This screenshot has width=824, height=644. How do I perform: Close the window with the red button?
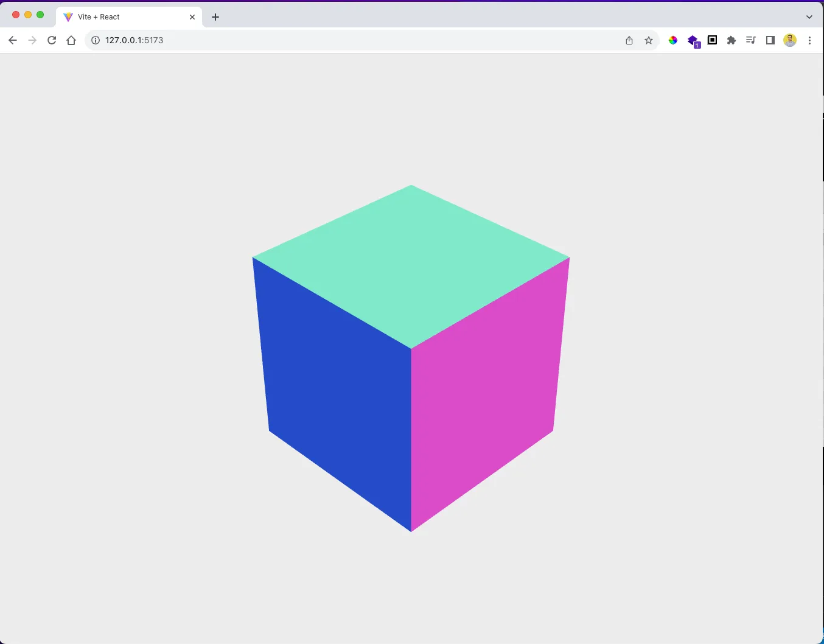point(16,15)
